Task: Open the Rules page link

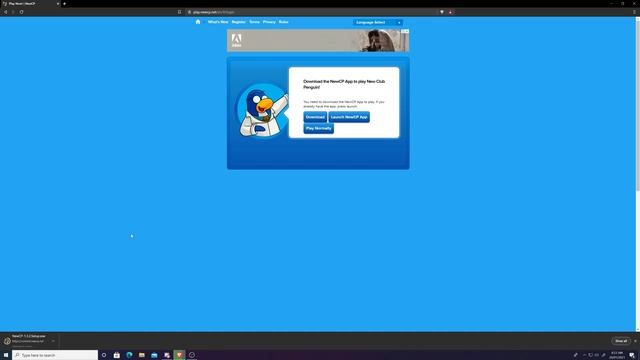Action: click(284, 22)
